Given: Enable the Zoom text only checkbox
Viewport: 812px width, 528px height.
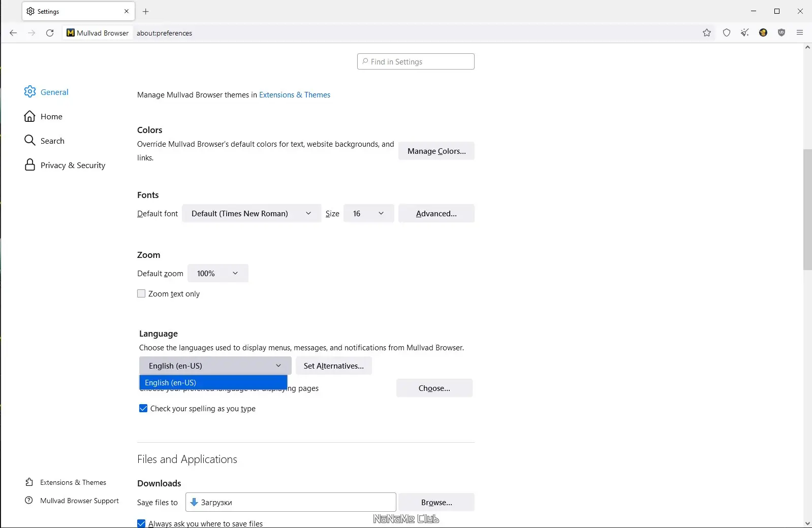Looking at the screenshot, I should click(x=141, y=293).
